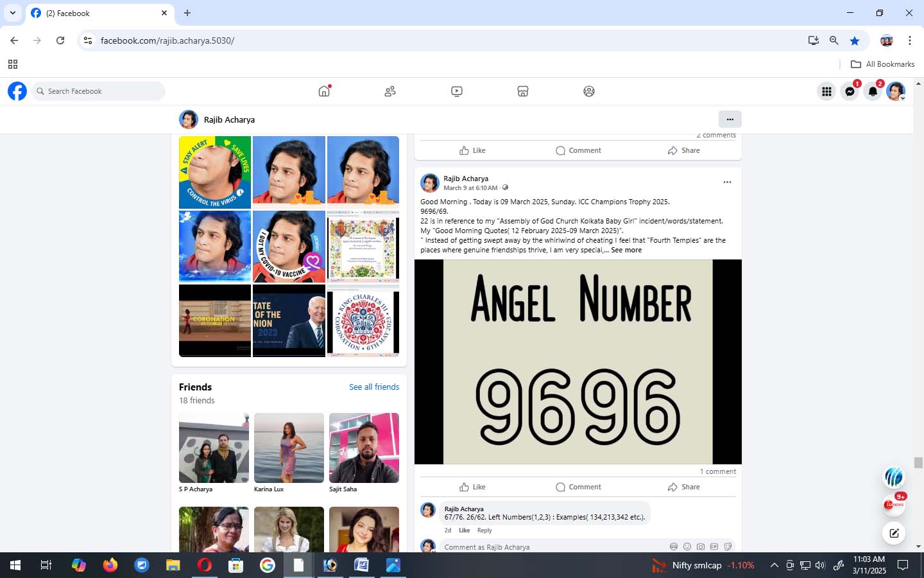The width and height of the screenshot is (924, 578).
Task: Open Chrome profile avatar
Action: [887, 40]
